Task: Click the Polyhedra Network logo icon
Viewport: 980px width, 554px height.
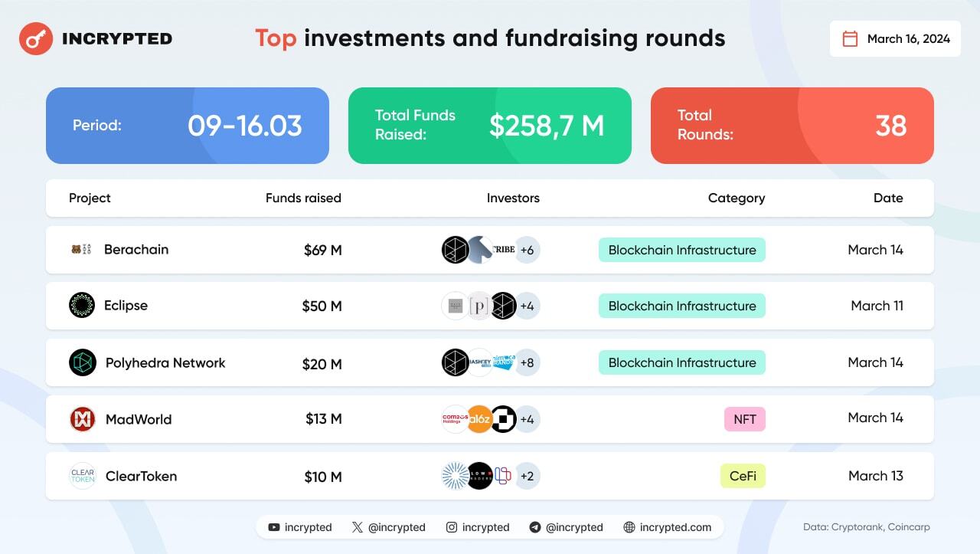Action: click(82, 362)
